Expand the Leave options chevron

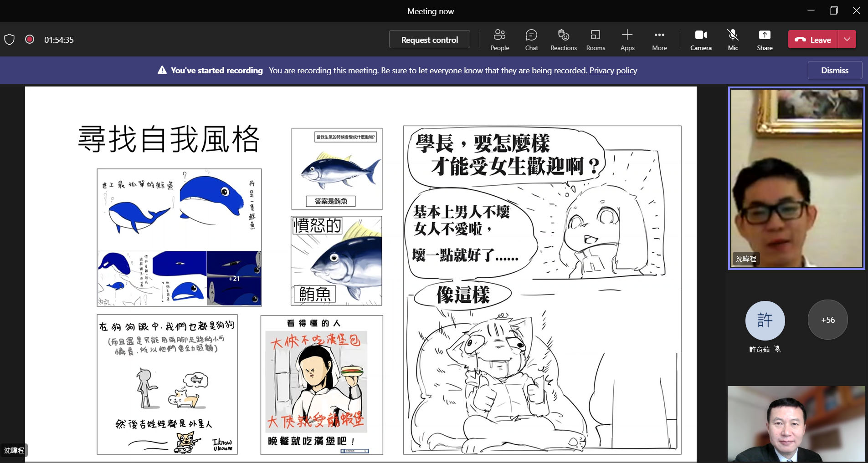tap(847, 39)
